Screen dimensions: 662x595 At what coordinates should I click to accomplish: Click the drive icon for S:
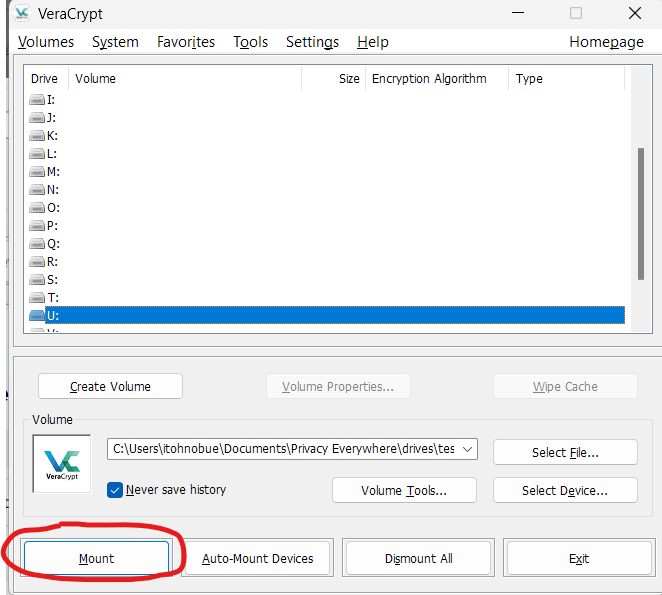[x=37, y=280]
